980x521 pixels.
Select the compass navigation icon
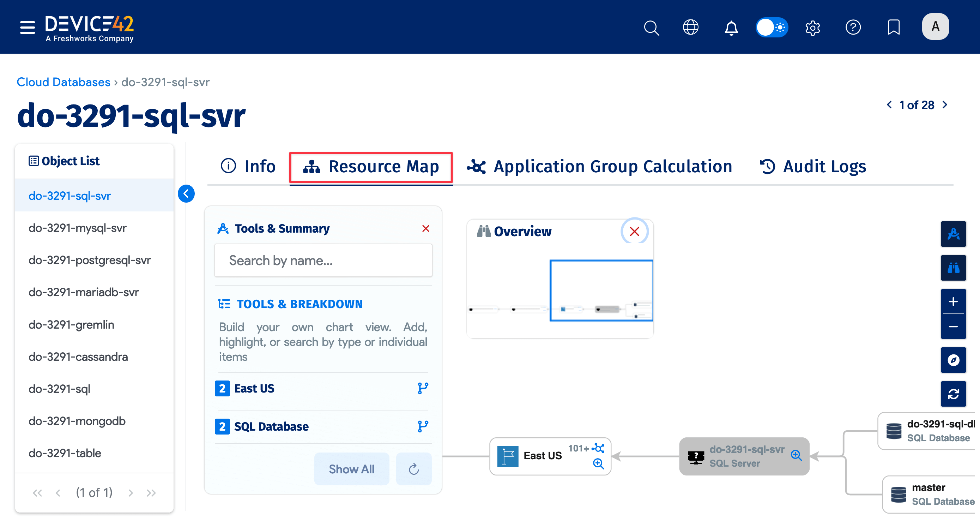[x=954, y=360]
